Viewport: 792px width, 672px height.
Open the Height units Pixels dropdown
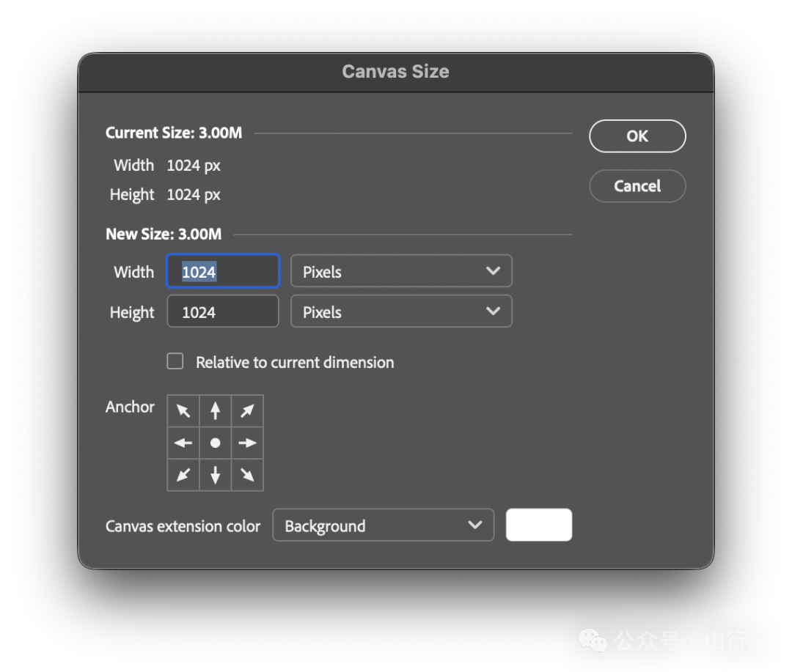pos(402,311)
